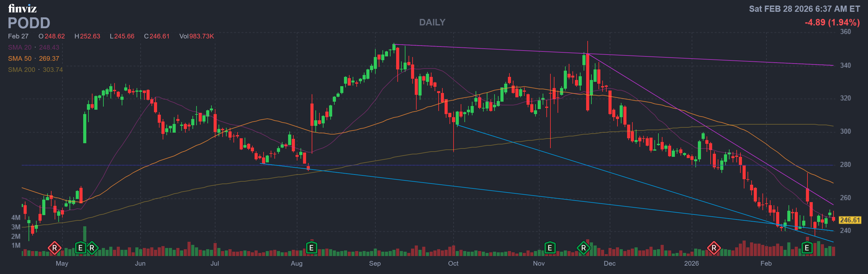
Task: Click the red R marker in January 2026
Action: point(713,248)
